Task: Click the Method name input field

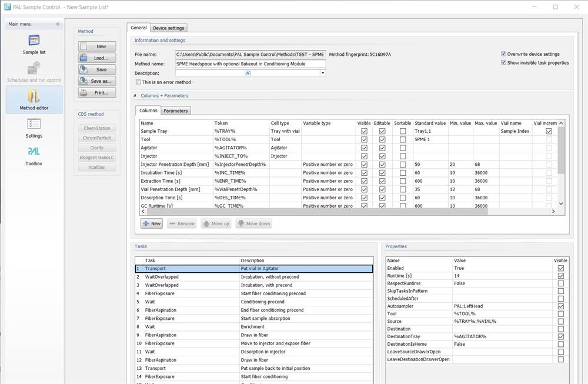Action: 250,64
